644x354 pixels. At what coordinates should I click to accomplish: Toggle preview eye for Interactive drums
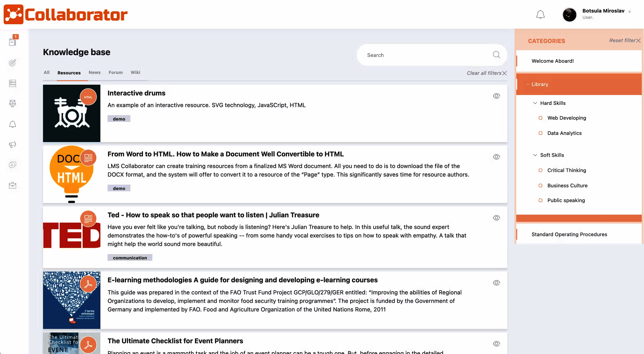[x=497, y=96]
